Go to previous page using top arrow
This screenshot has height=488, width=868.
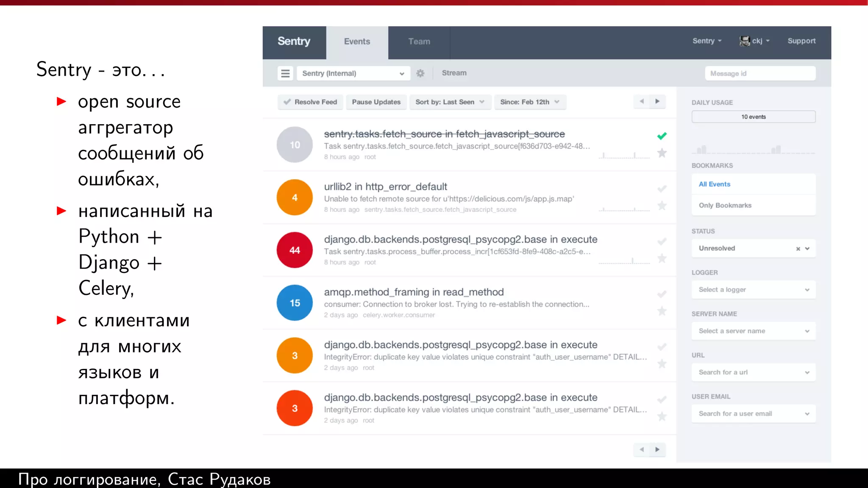point(642,102)
